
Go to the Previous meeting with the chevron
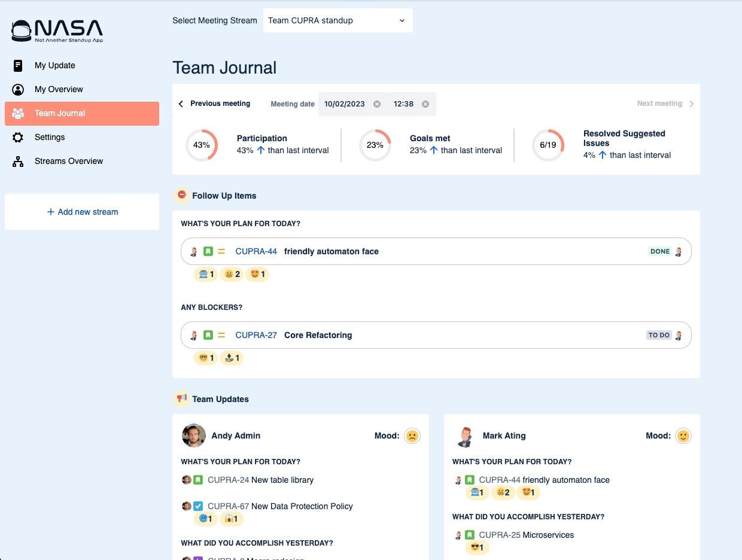[x=181, y=104]
